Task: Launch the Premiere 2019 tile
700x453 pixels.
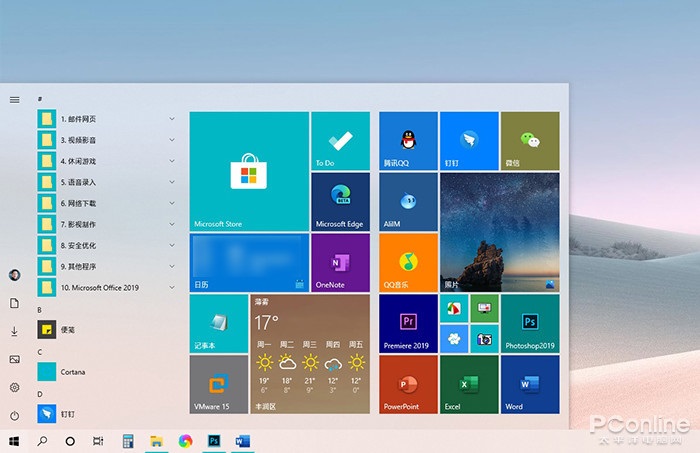Action: point(408,324)
